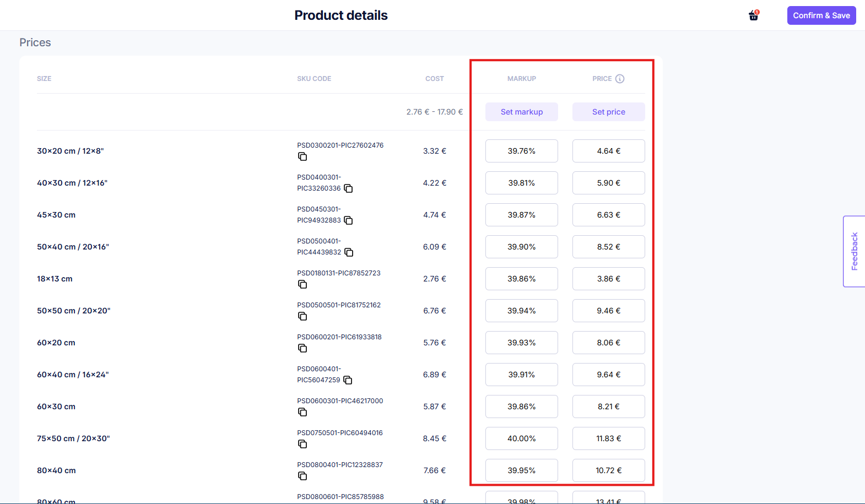Copy SKU code PSD0600201-PIC61933818
Image resolution: width=865 pixels, height=504 pixels.
pyautogui.click(x=302, y=348)
